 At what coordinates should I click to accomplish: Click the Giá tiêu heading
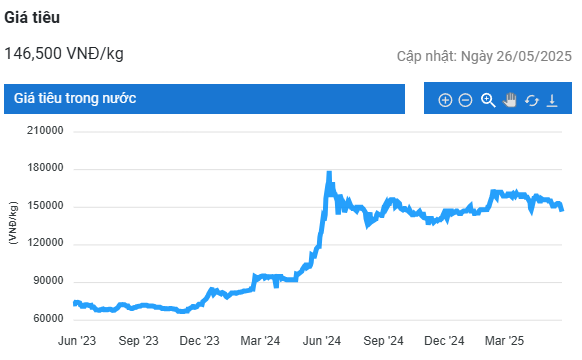point(32,17)
